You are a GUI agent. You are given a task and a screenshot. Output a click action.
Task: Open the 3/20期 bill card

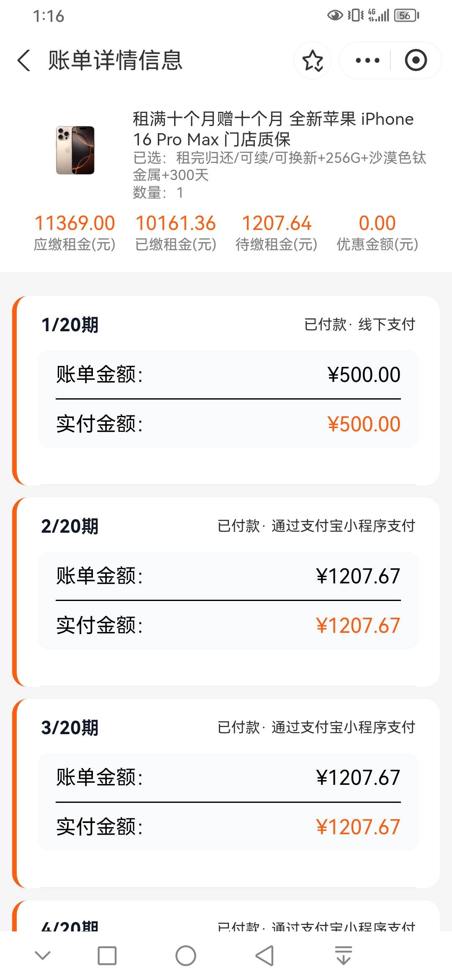226,793
